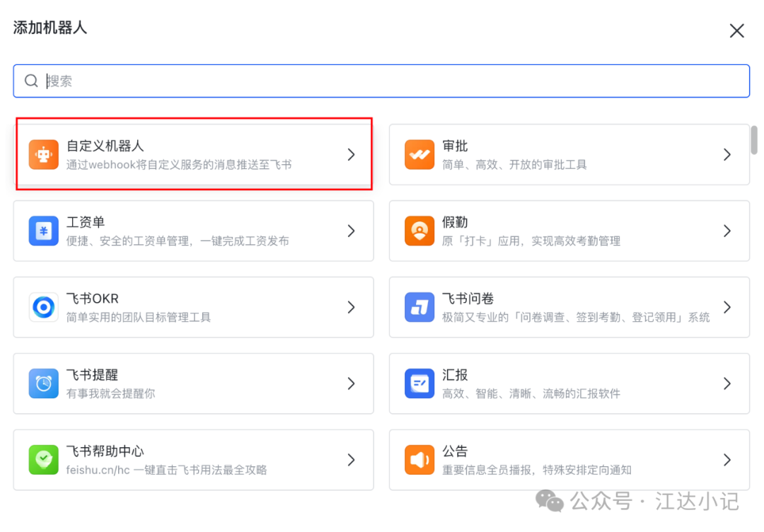Viewport: 764px width, 532px height.
Task: Click the 自定义机器人 robot icon
Action: click(43, 154)
